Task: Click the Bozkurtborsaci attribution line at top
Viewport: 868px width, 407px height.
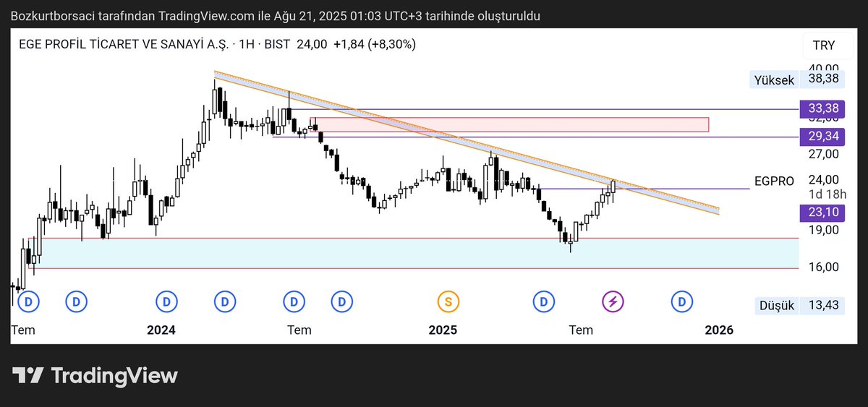Action: (277, 16)
